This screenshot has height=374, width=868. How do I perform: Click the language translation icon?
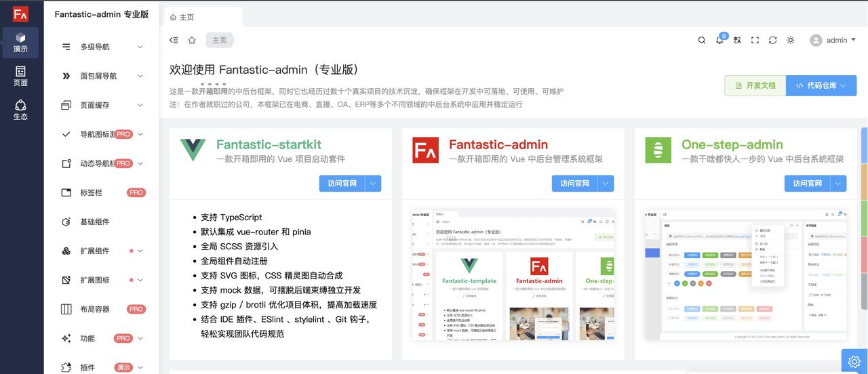(737, 41)
